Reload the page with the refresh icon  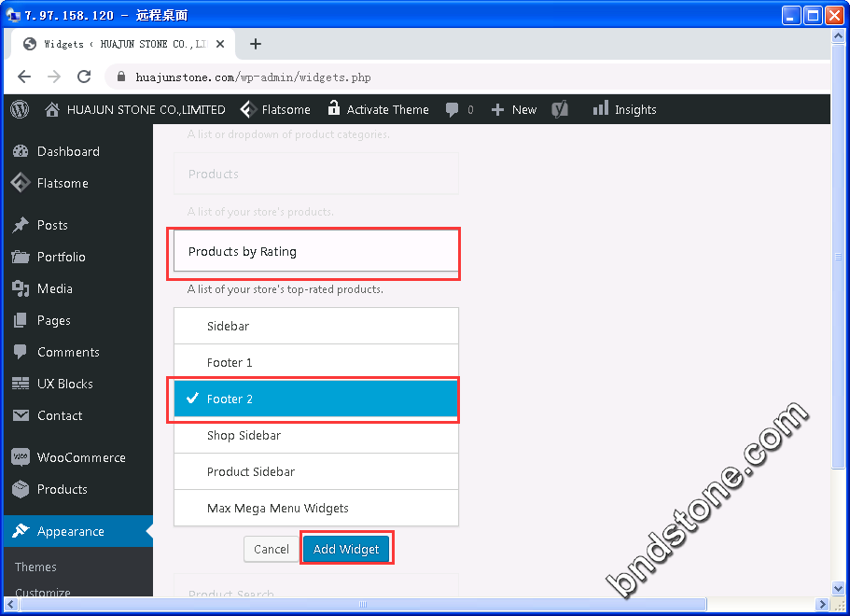tap(84, 77)
